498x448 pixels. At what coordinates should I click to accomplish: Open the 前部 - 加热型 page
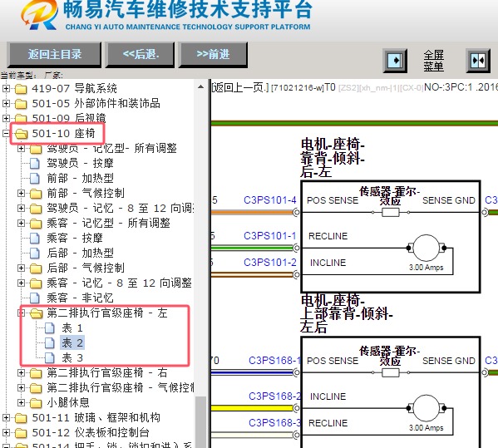pyautogui.click(x=80, y=178)
